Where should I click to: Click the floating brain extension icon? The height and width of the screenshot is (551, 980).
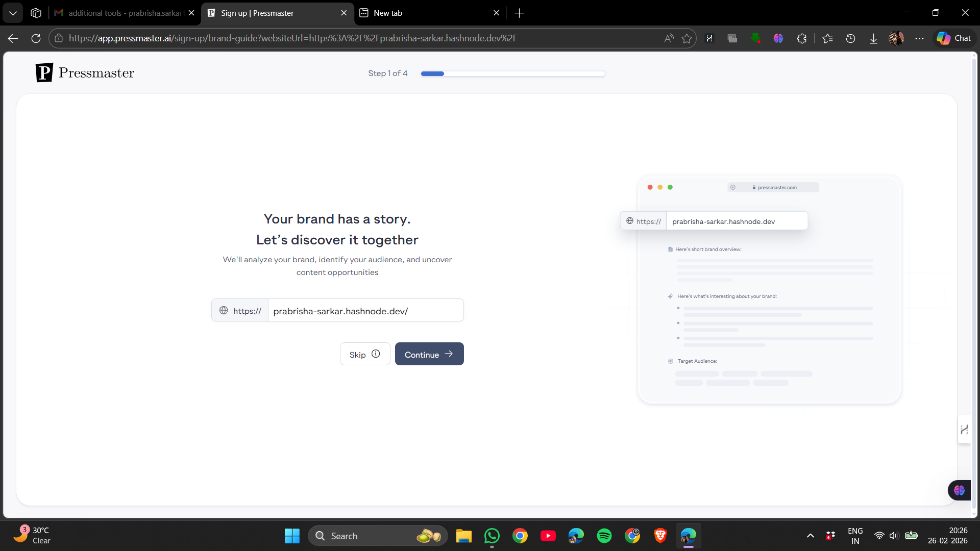(x=959, y=490)
